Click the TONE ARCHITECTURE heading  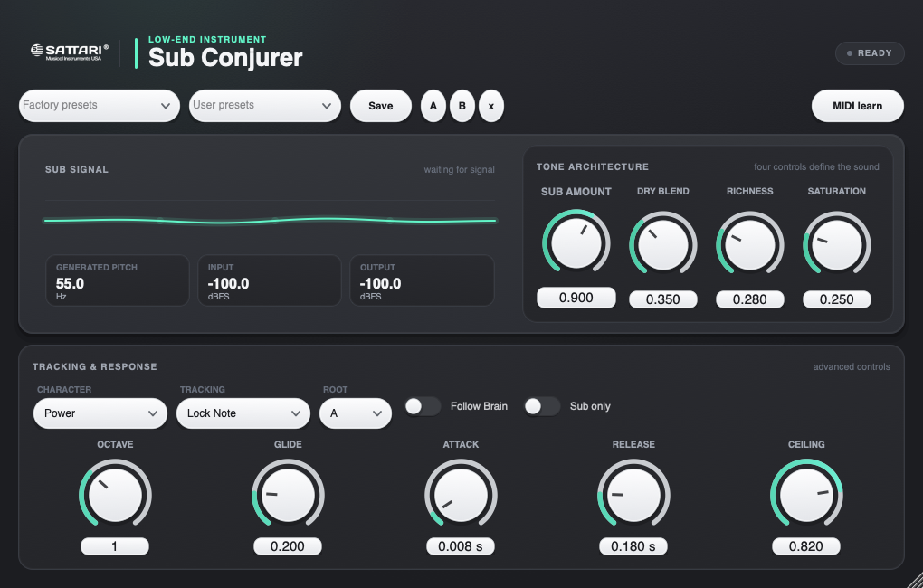click(592, 167)
